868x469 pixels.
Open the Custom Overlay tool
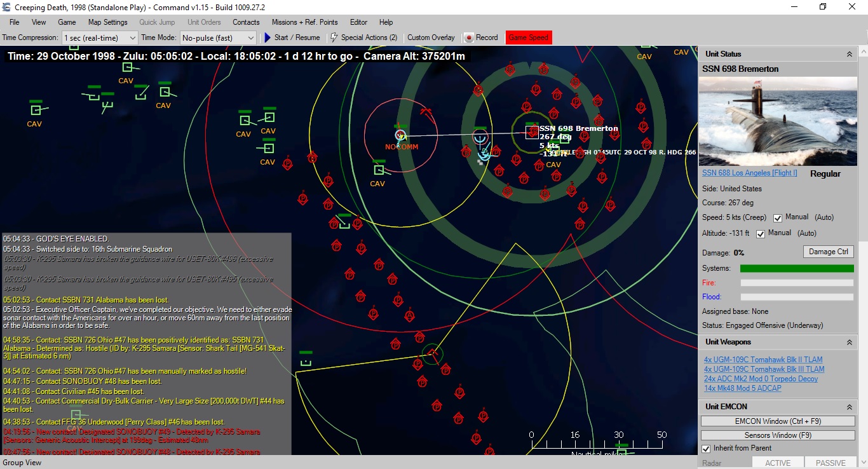[x=431, y=37]
